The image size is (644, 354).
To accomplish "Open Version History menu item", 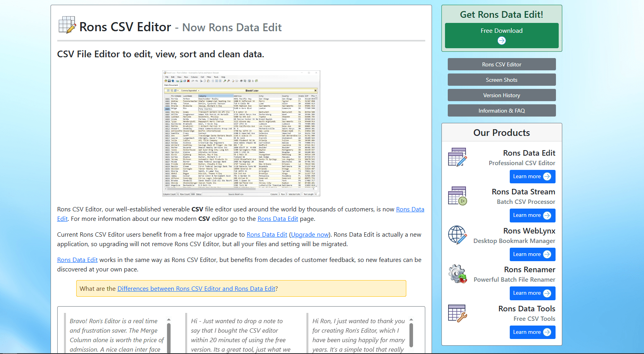I will point(501,95).
